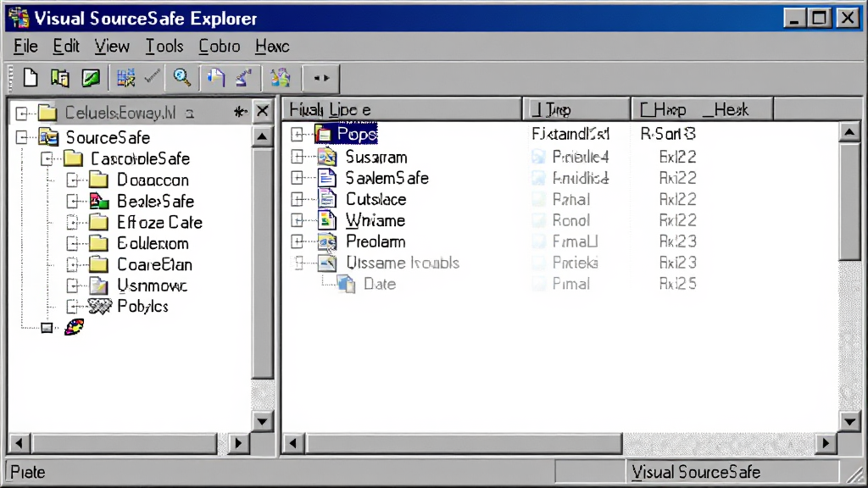Image resolution: width=868 pixels, height=488 pixels.
Task: Click the Wniame file icon
Action: click(327, 220)
